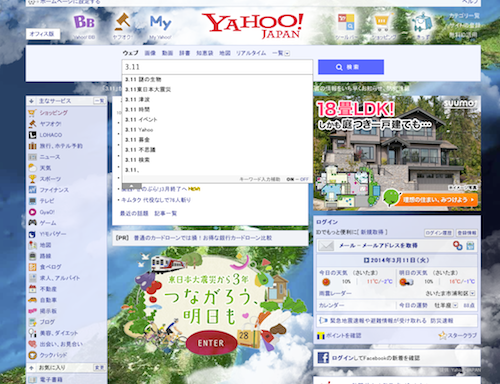This screenshot has width=500, height=384.
Task: Click the Y!モバゲー icon in the sidebar
Action: [x=32, y=234]
